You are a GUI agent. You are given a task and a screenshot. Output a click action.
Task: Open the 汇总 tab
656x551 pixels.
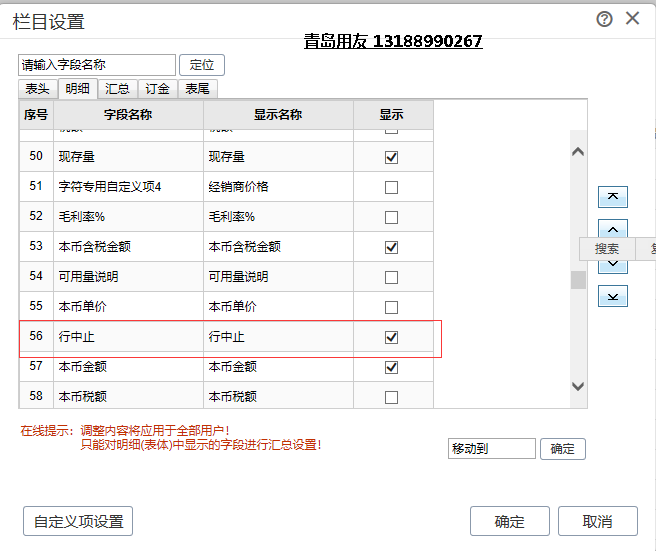(117, 89)
